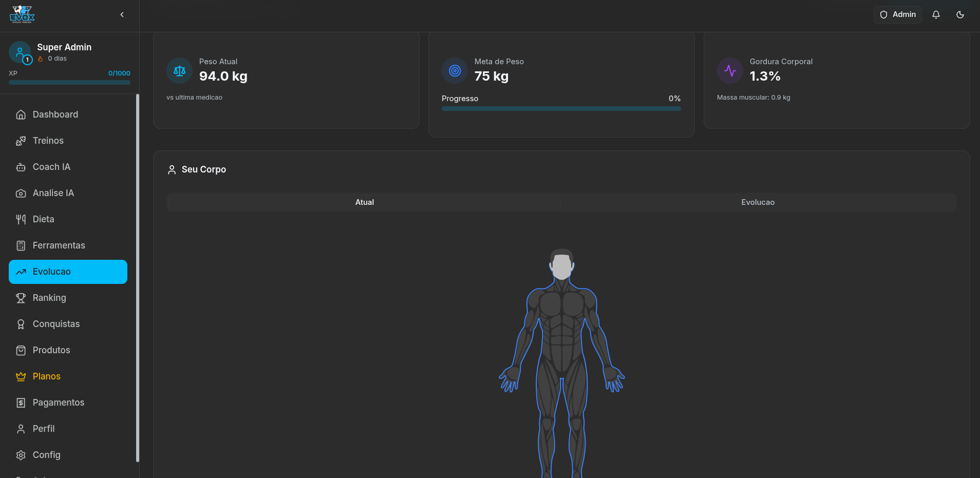
Task: Click the Gordura Corporal activity icon
Action: point(730,70)
